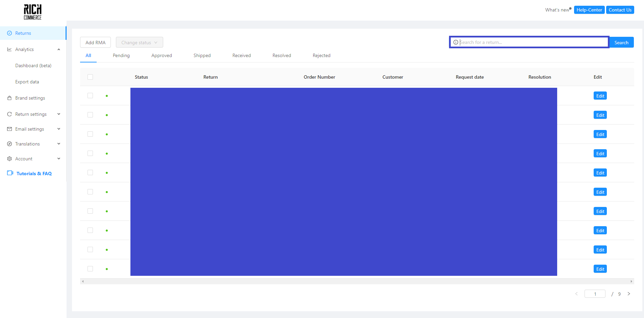This screenshot has width=644, height=318.
Task: Check the second row's checkbox
Action: pos(90,115)
